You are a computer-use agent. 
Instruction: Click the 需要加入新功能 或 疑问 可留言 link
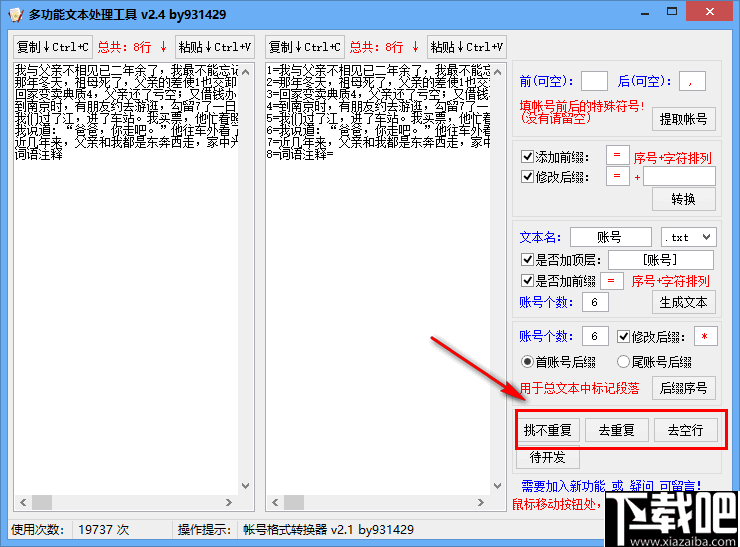coord(611,486)
